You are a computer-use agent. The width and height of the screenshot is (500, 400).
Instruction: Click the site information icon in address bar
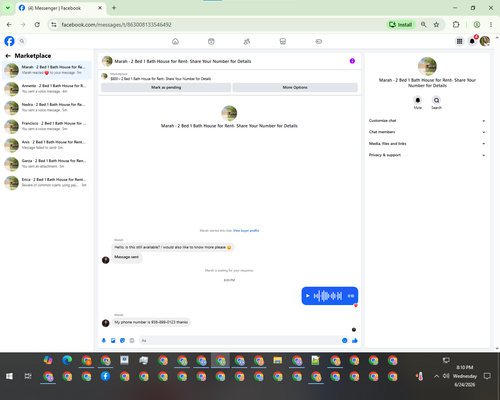(54, 25)
